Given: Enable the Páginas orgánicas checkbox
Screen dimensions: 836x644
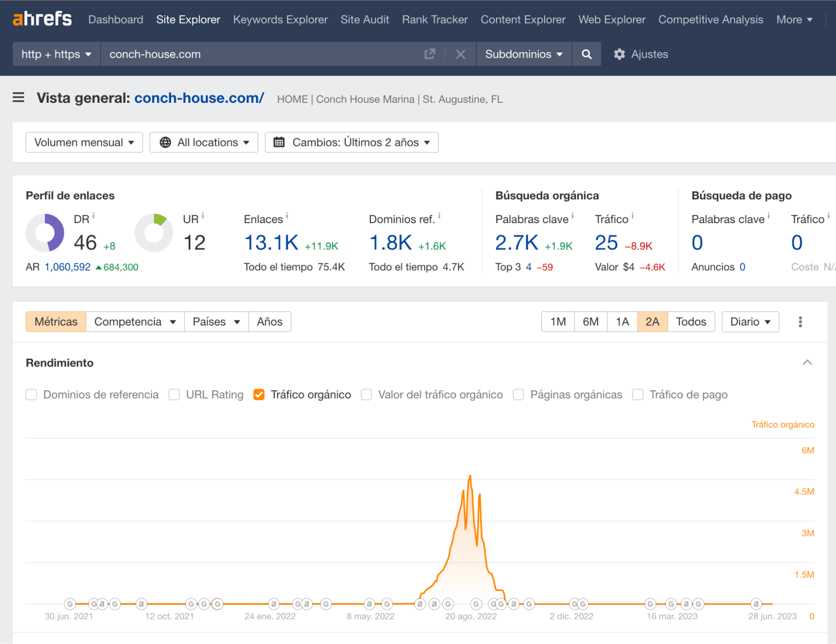Looking at the screenshot, I should click(518, 395).
